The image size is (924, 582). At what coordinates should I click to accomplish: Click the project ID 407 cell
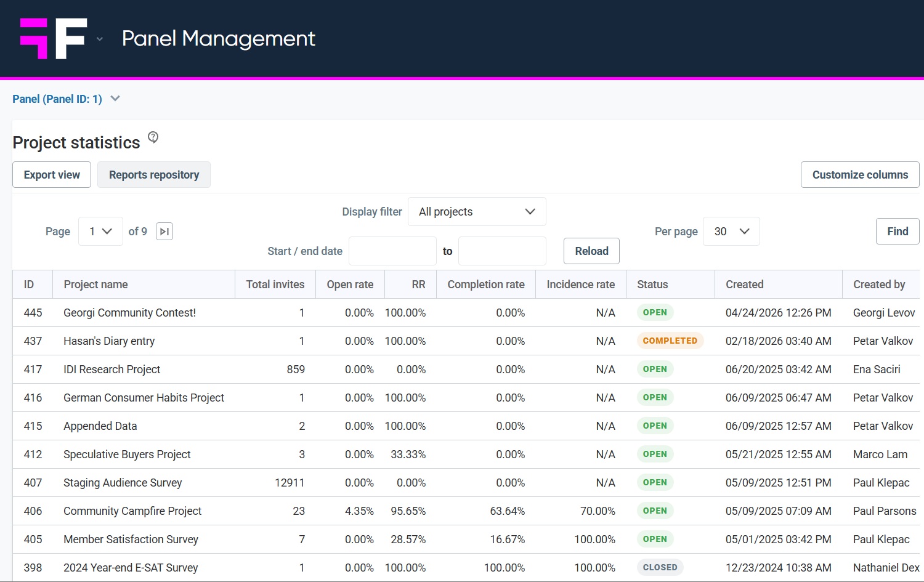33,483
